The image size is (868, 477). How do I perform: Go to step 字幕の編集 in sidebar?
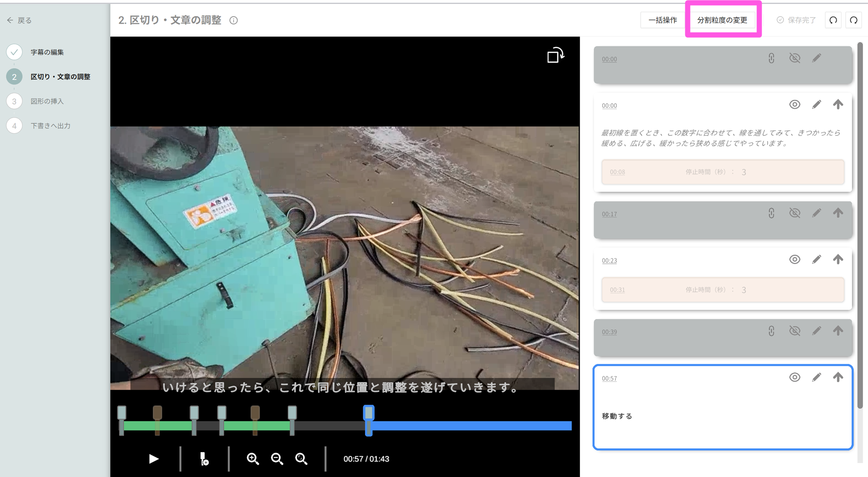pos(47,52)
